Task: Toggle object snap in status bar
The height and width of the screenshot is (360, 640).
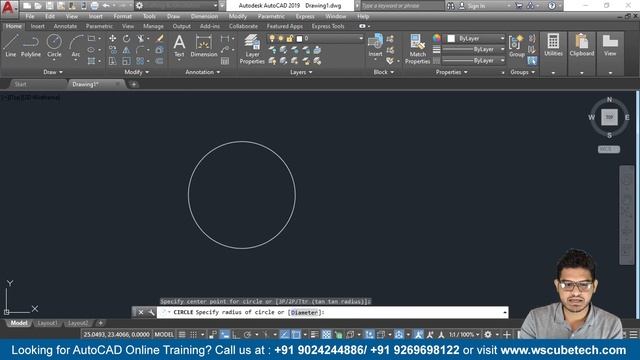Action: (296, 335)
